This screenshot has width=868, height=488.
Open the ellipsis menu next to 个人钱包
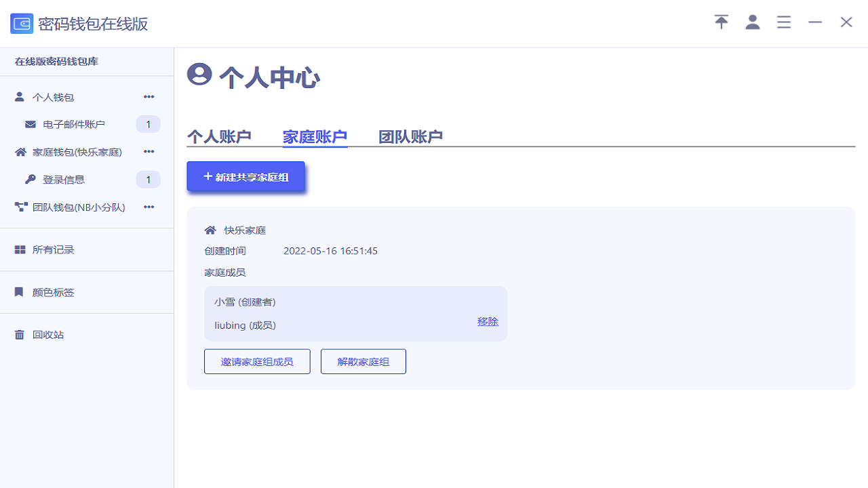tap(149, 96)
